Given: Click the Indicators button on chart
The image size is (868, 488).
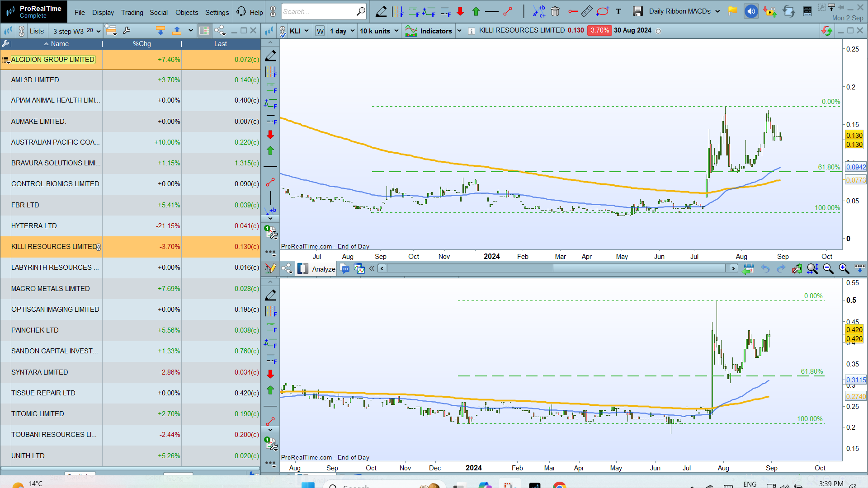Looking at the screenshot, I should 429,31.
